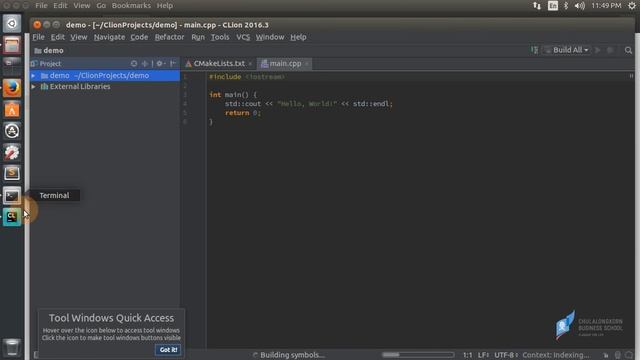Click the Building symbols progress bar
The height and width of the screenshot is (360, 640).
pyautogui.click(x=418, y=355)
